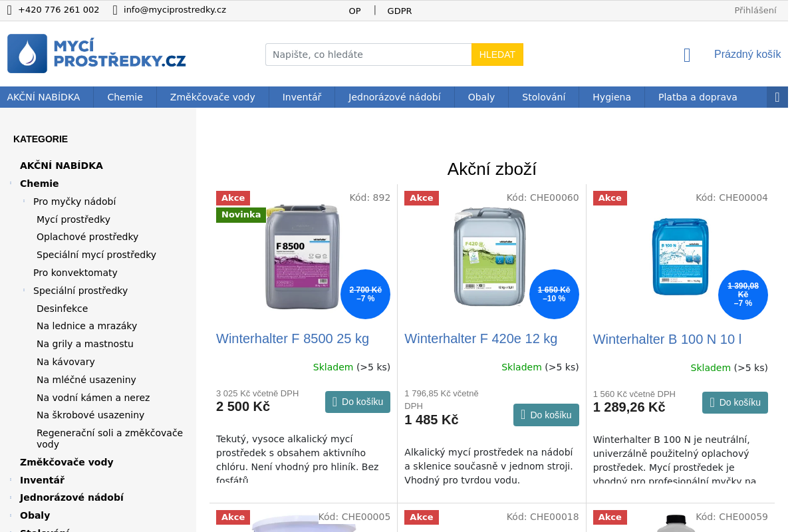This screenshot has width=798, height=532.
Task: Click the phone number +420 776 261 002
Action: [x=59, y=10]
